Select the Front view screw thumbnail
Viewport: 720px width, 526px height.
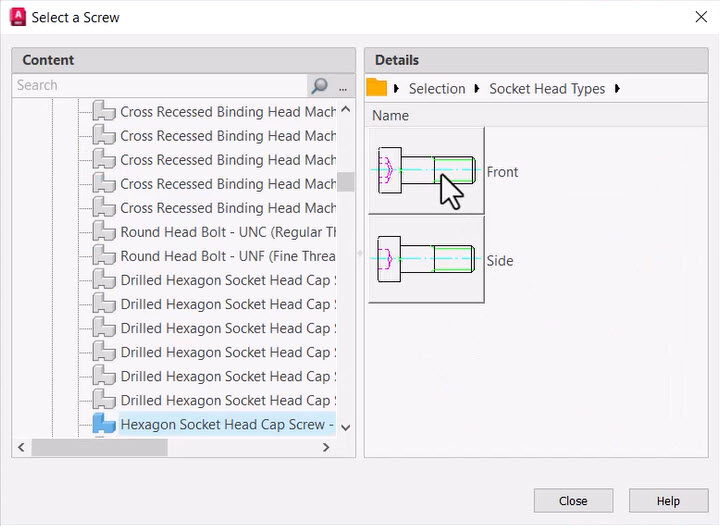(427, 171)
